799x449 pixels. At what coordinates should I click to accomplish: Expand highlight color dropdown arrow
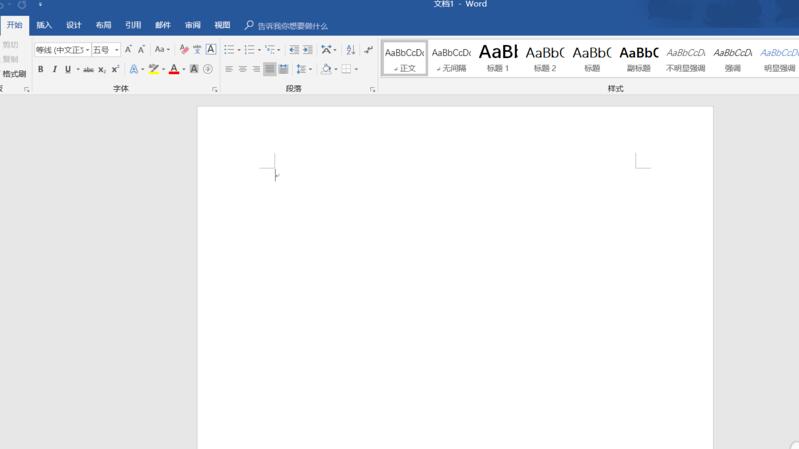[x=164, y=69]
